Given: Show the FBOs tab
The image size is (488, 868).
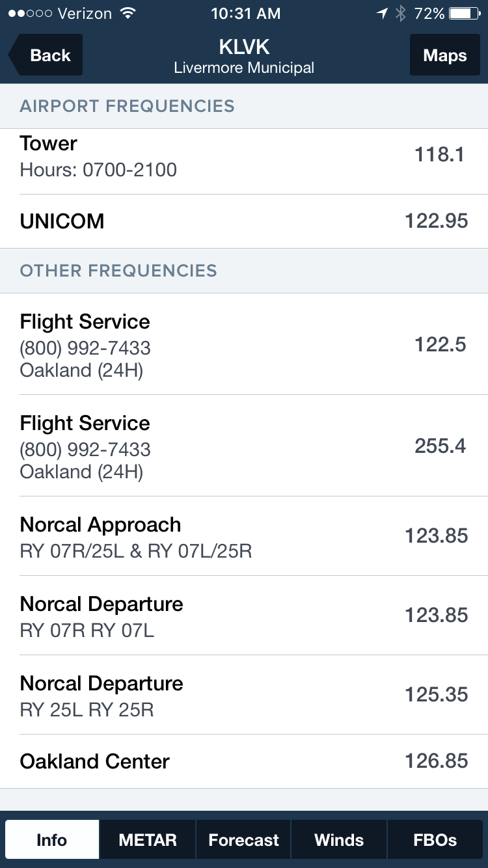Looking at the screenshot, I should pos(435,839).
